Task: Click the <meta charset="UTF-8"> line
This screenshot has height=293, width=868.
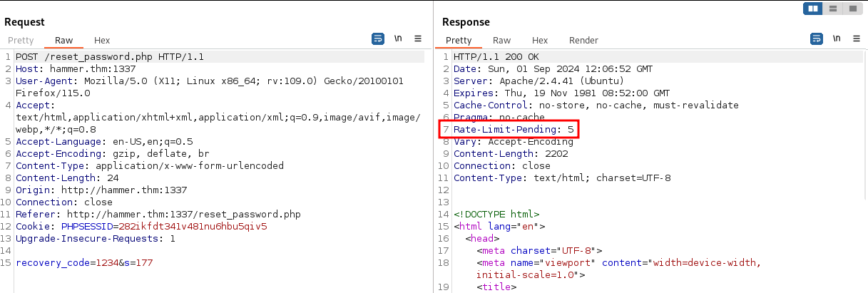Action: (x=539, y=251)
